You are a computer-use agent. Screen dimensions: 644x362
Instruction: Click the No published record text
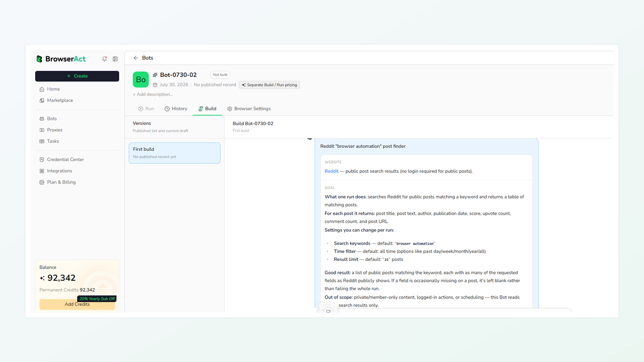215,85
